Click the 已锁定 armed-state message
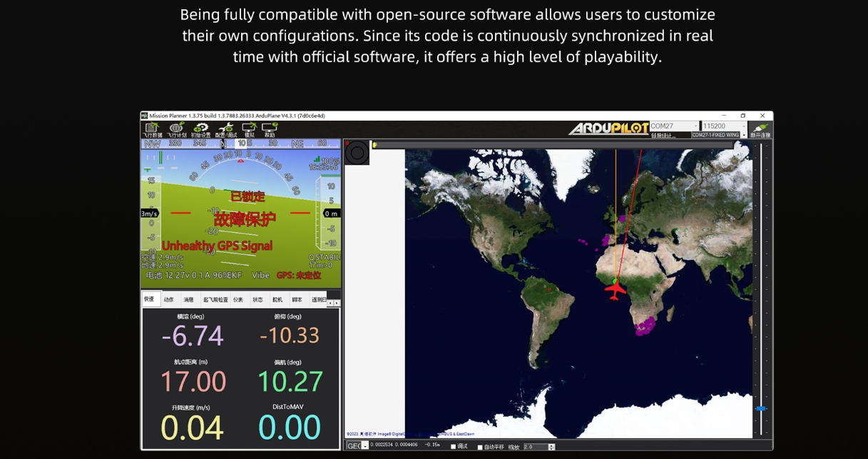This screenshot has width=868, height=459. pyautogui.click(x=247, y=196)
